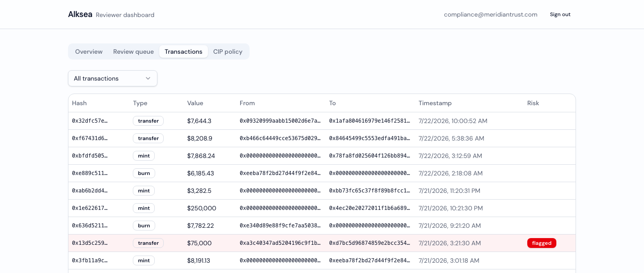The height and width of the screenshot is (273, 644).
Task: Click the compliance@meridiantrust.com account email
Action: (x=491, y=14)
